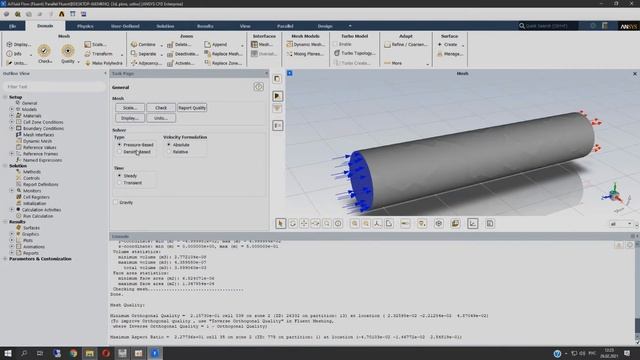Click the pan view tool icon

point(304,223)
